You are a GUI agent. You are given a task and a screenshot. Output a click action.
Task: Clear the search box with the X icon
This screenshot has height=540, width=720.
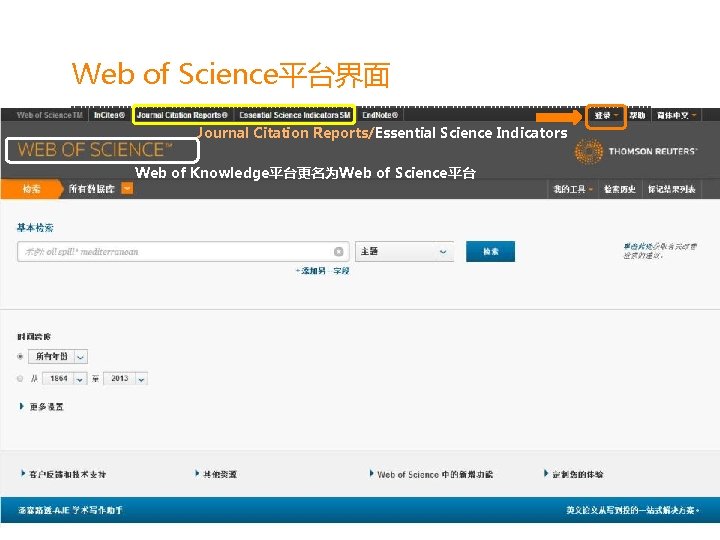tap(339, 252)
